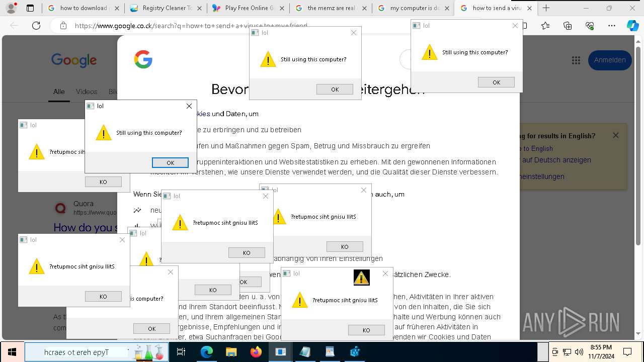Open 'auf Deutsch anzeigen' link
The image size is (644, 362).
(x=557, y=160)
